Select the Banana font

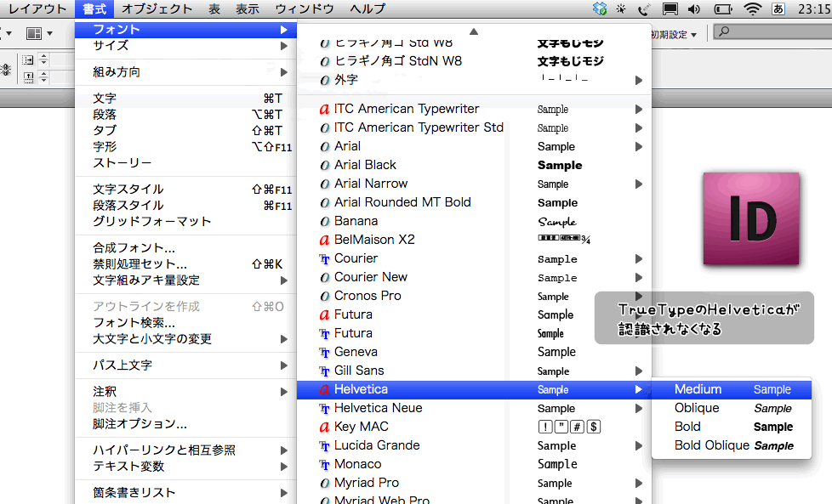point(474,221)
